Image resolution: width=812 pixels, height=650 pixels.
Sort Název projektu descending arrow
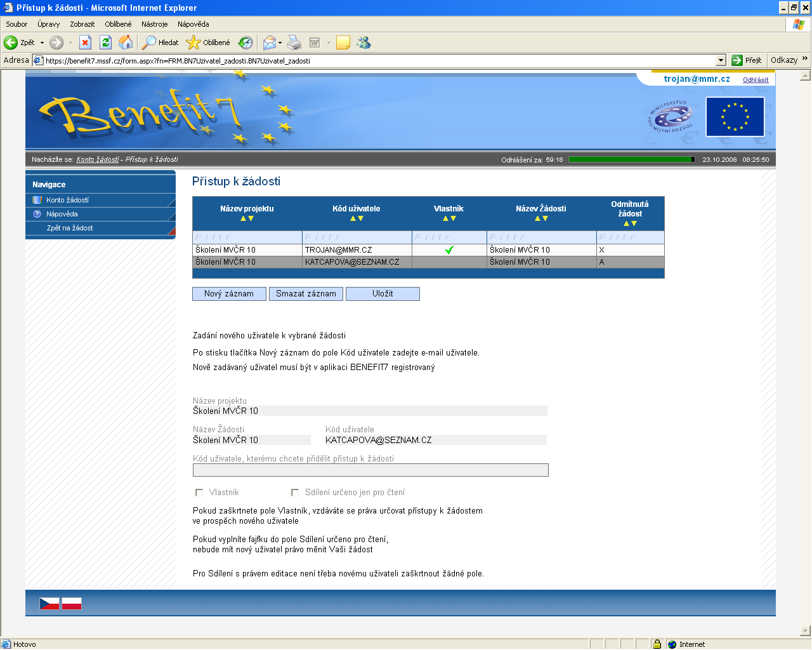(251, 218)
